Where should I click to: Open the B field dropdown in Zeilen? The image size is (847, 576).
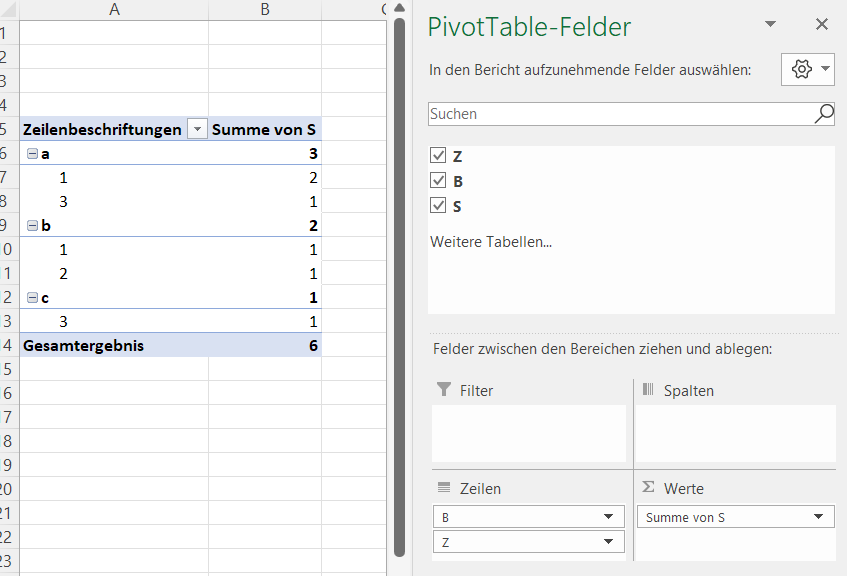(x=608, y=517)
